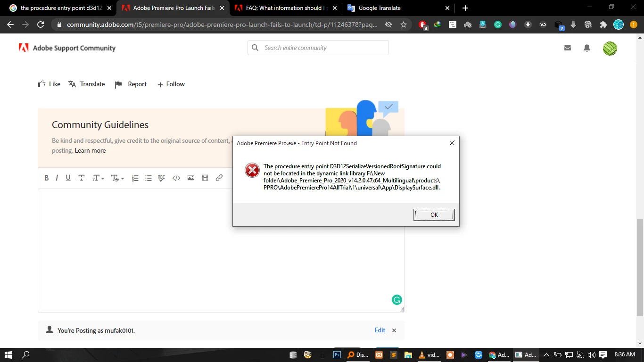Open the Grammarly extension in Chrome toolbar
The width and height of the screenshot is (644, 362).
pyautogui.click(x=498, y=25)
